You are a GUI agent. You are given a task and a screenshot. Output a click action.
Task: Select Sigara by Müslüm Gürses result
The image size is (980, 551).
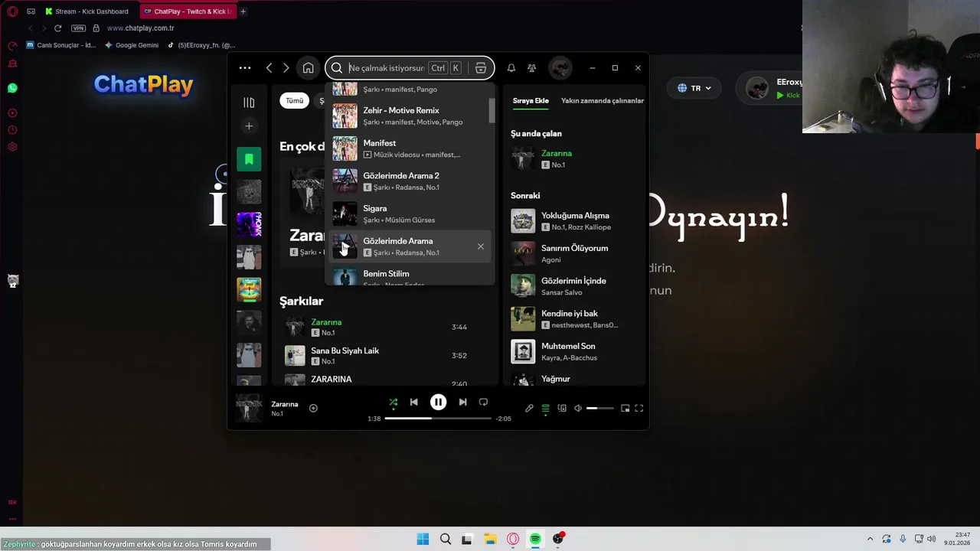coord(410,214)
